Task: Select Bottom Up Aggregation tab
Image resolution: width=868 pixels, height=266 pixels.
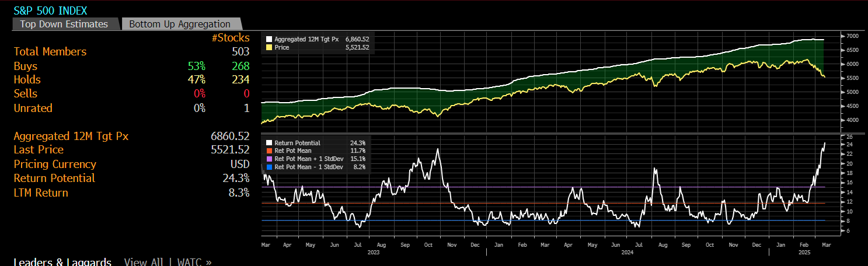Action: click(180, 24)
